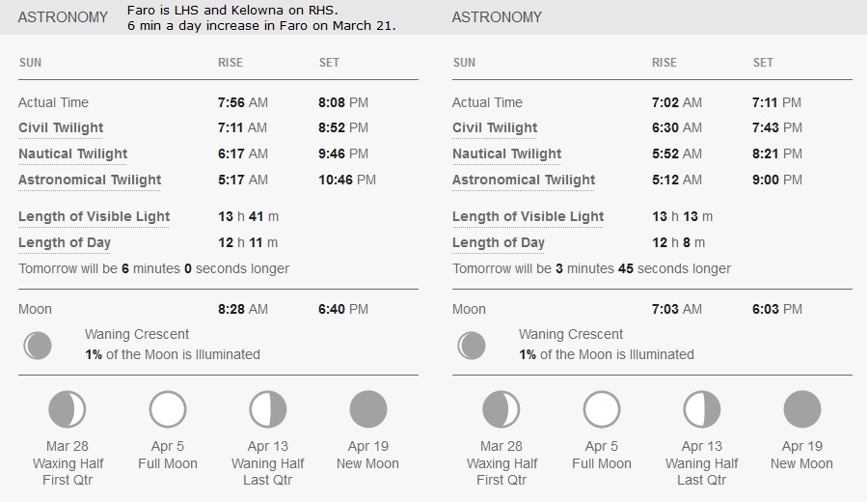This screenshot has height=502, width=868.
Task: Open the Civil Twilight link in the Faro panel
Action: (61, 128)
